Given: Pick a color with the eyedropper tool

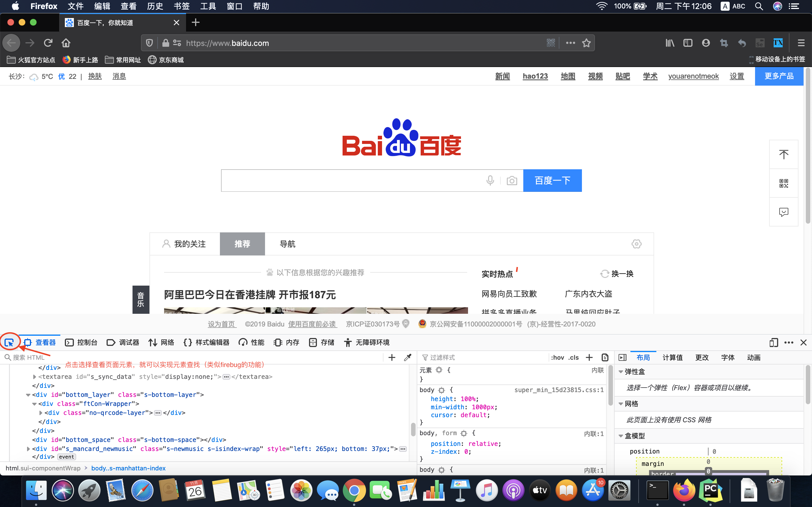Looking at the screenshot, I should point(407,357).
